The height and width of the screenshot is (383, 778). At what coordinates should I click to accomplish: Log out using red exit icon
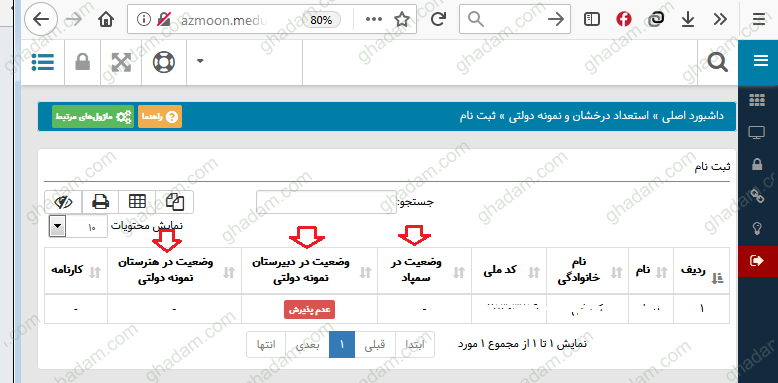pyautogui.click(x=758, y=260)
